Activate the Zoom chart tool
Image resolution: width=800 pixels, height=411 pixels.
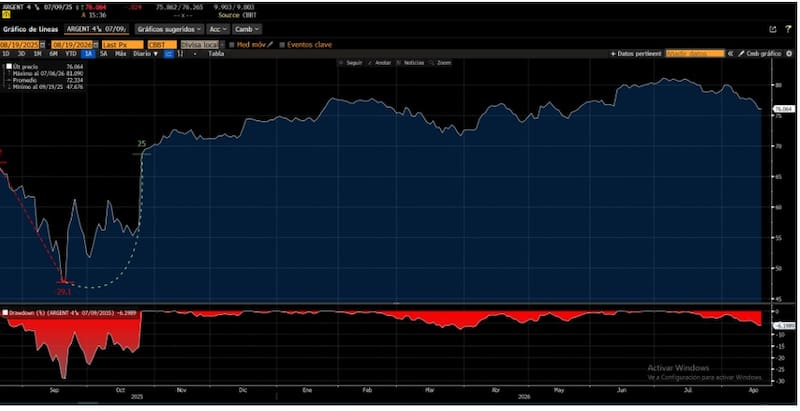click(x=441, y=63)
